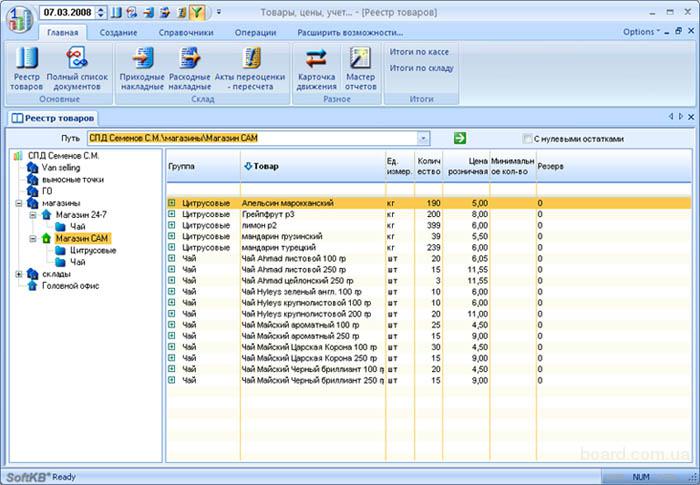Click Итоги по складу

coord(421,68)
